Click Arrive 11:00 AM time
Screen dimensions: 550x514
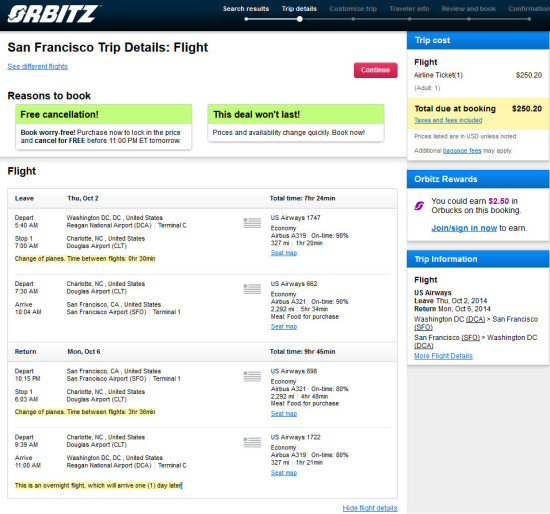click(x=28, y=466)
